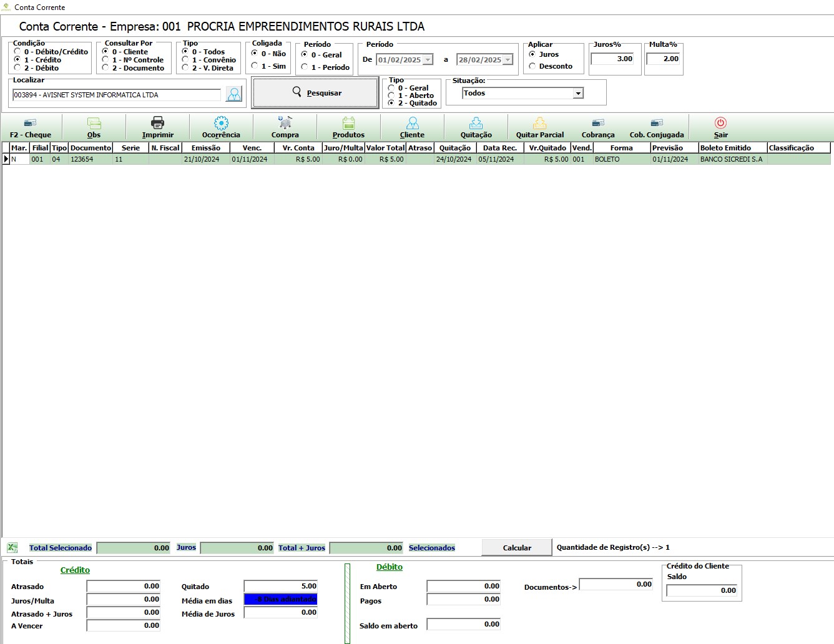Choose the Desconto option under Aplicar
Screen dimensions: 834x644
coord(532,66)
